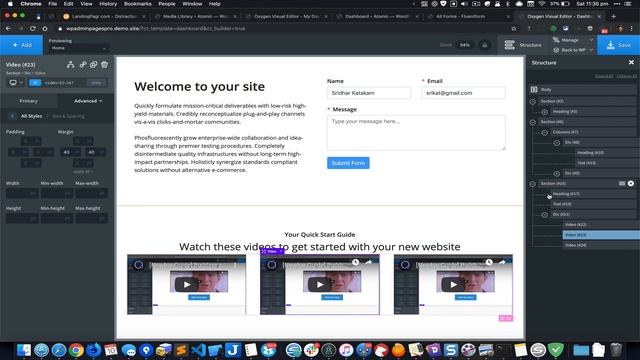
Task: Click the rename icon on Section (#16) row
Action: tap(622, 183)
